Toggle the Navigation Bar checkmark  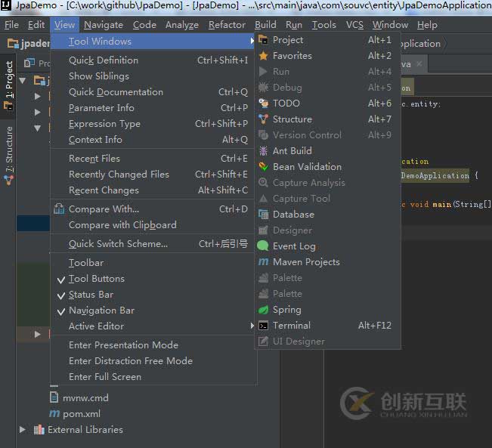[61, 311]
